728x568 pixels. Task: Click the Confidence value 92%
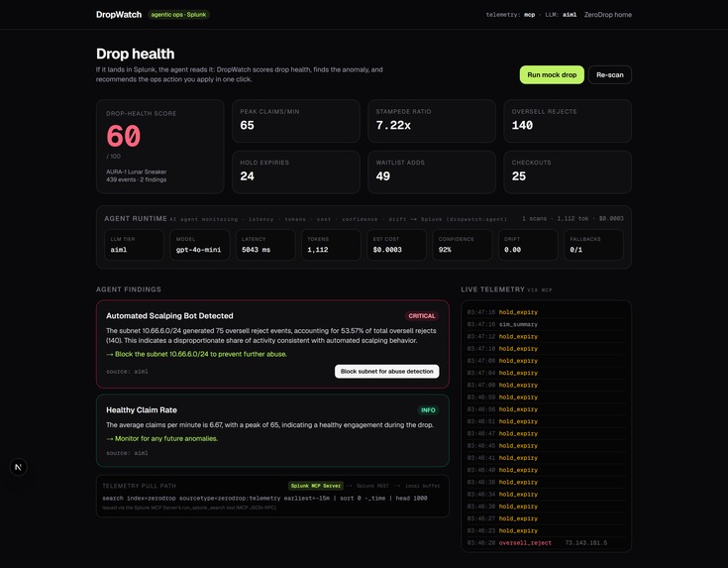(x=445, y=250)
